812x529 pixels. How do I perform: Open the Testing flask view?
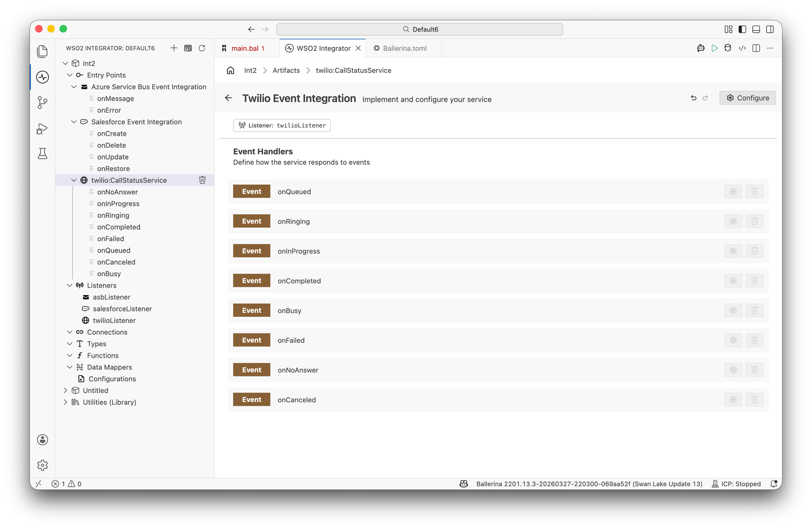click(x=42, y=153)
